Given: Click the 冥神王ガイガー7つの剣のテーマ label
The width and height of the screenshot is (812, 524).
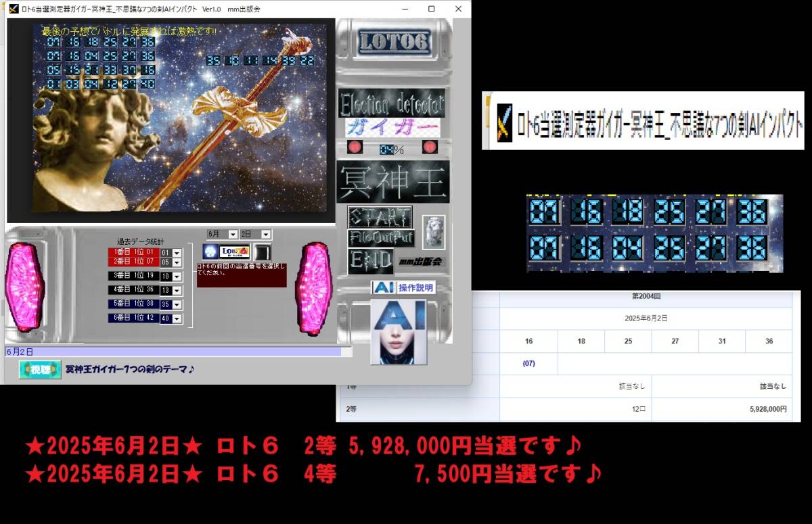Looking at the screenshot, I should pos(130,369).
